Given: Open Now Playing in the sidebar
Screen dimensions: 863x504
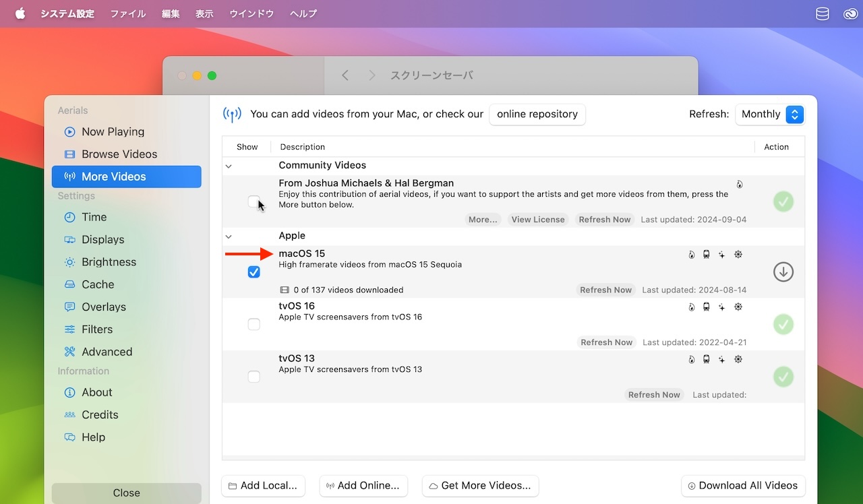Looking at the screenshot, I should [126, 131].
